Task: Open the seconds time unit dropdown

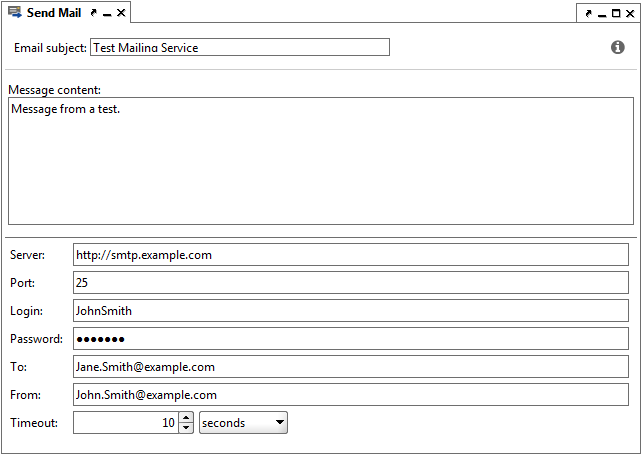Action: [243, 423]
